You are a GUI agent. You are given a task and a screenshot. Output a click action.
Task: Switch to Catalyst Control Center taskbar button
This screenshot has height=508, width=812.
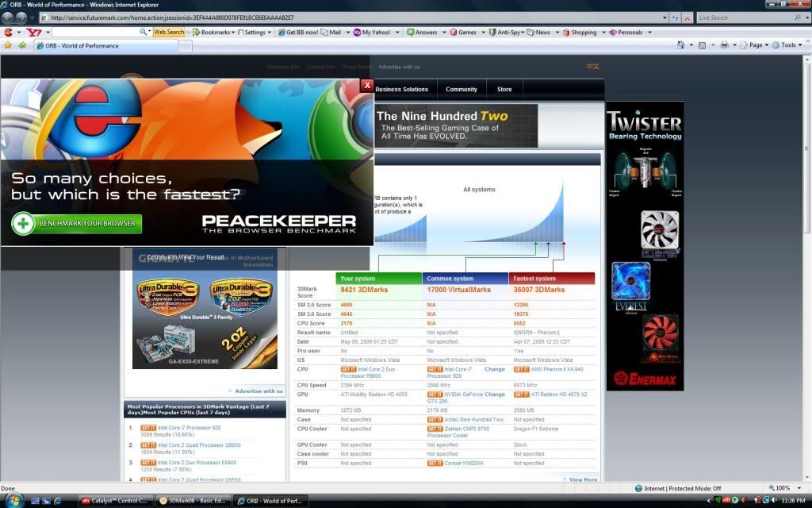117,501
